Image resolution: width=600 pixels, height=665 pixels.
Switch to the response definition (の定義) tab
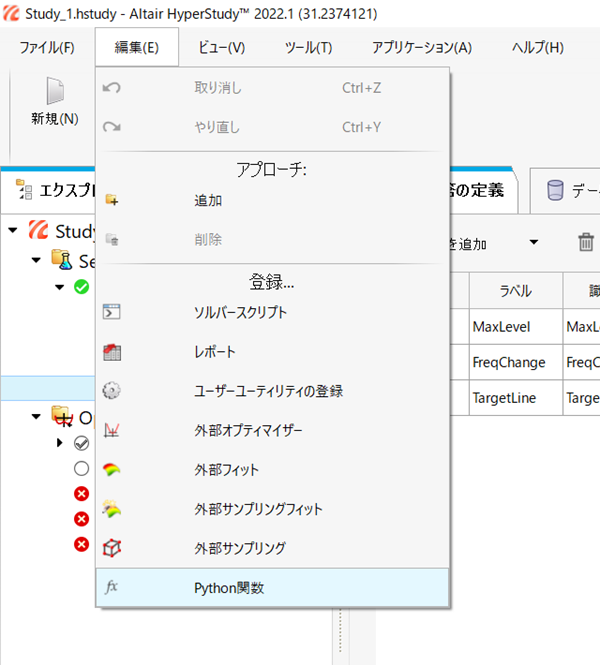tap(483, 190)
